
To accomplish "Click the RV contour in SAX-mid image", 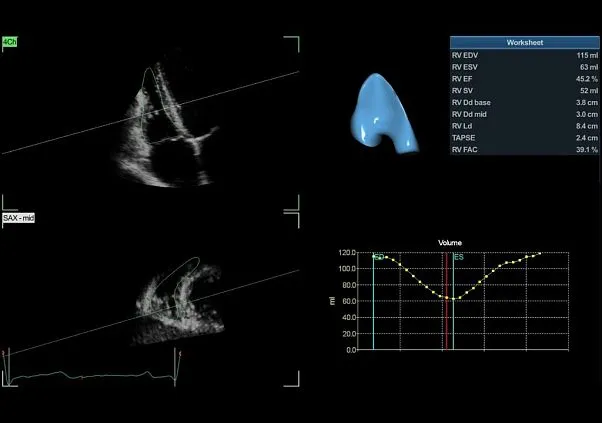I will [x=183, y=288].
